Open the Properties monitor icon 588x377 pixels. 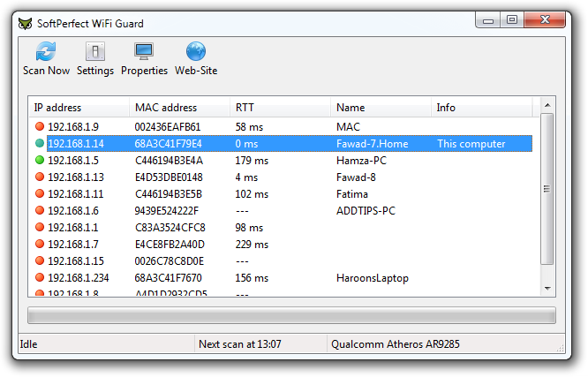(x=144, y=51)
